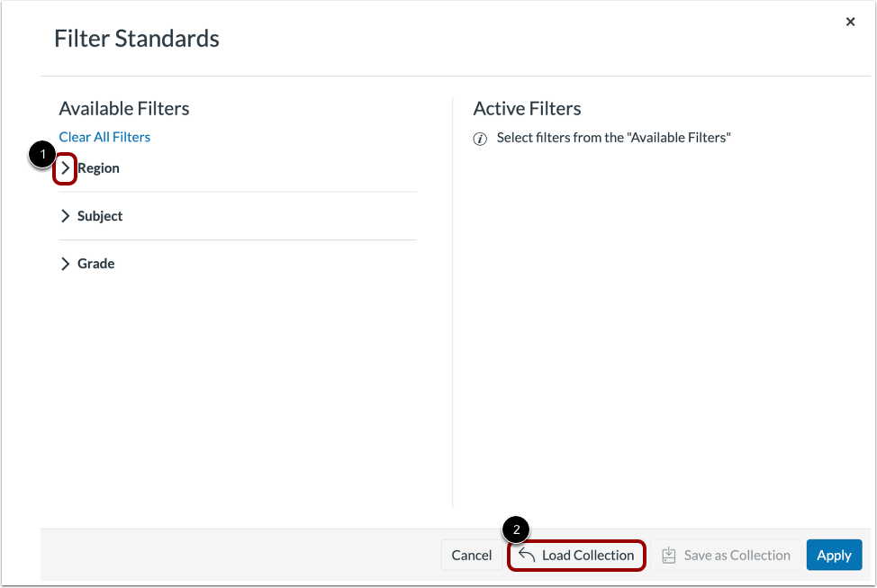Click the Save as Collection download icon

668,555
